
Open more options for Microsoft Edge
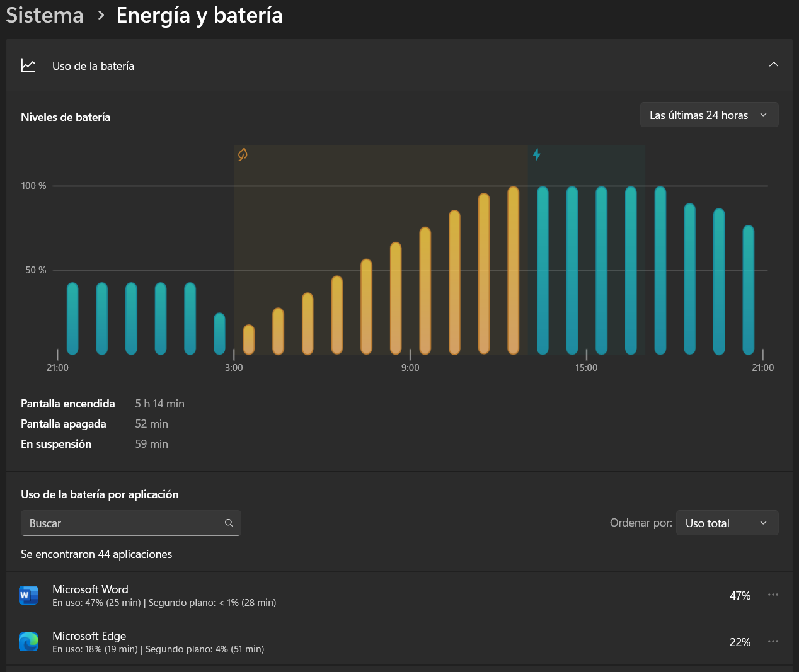pos(773,641)
